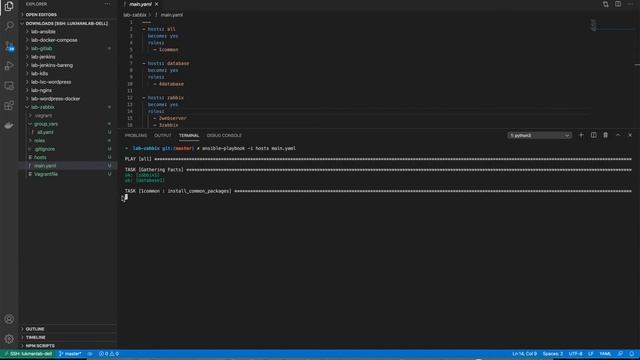Image resolution: width=640 pixels, height=360 pixels.
Task: Click lab-zabbix in the breadcrumb
Action: [x=135, y=15]
